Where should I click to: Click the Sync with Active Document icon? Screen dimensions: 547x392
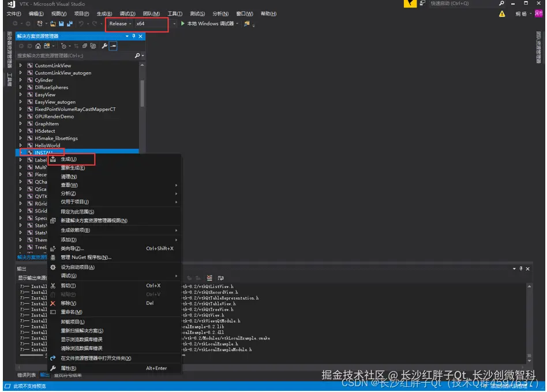(x=76, y=46)
